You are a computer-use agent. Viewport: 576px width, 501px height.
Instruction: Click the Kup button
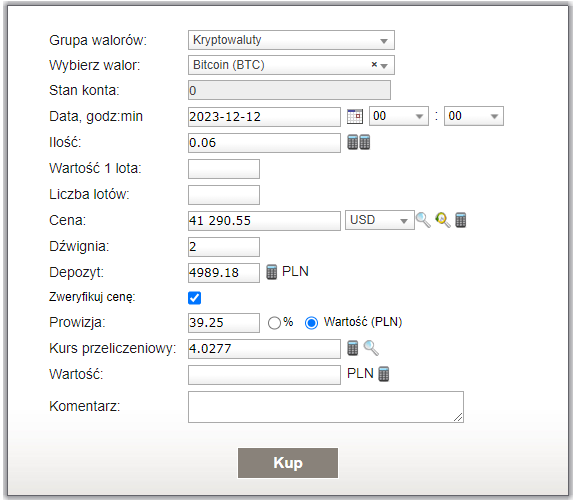(288, 463)
